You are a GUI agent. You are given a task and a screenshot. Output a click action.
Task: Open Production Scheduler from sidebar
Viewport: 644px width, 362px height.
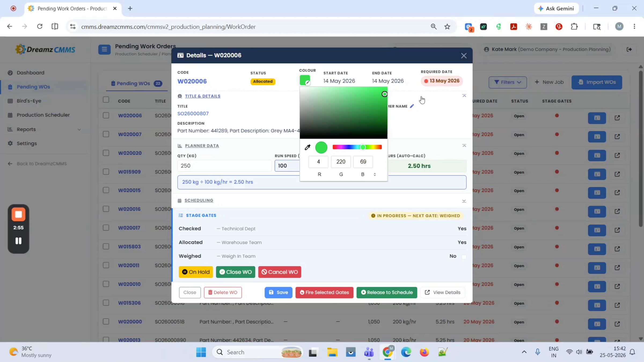click(43, 115)
